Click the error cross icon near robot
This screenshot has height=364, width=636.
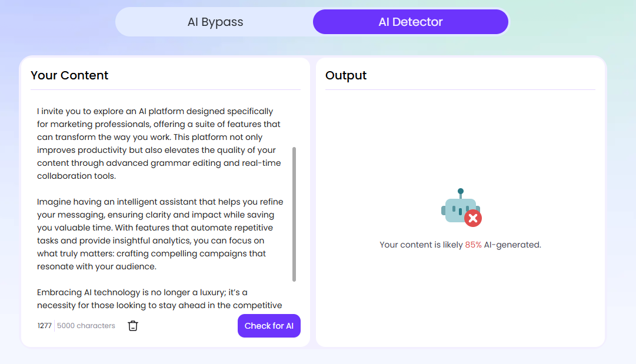click(x=474, y=218)
